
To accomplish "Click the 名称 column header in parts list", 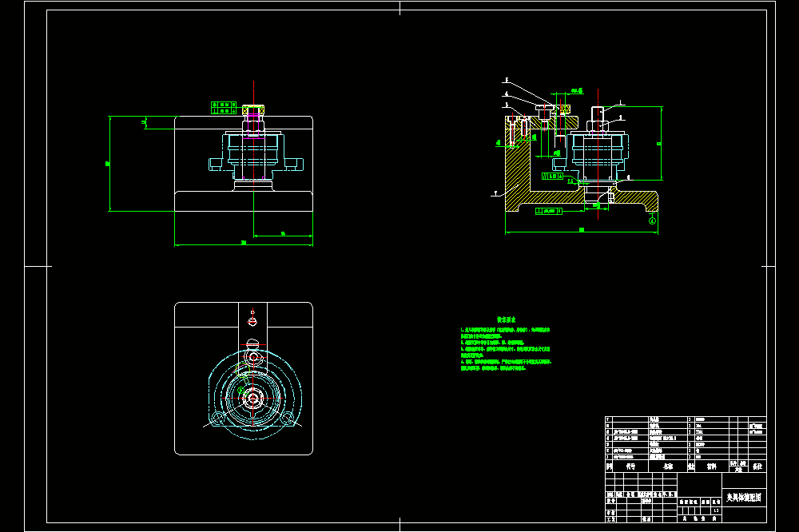I will pos(667,466).
